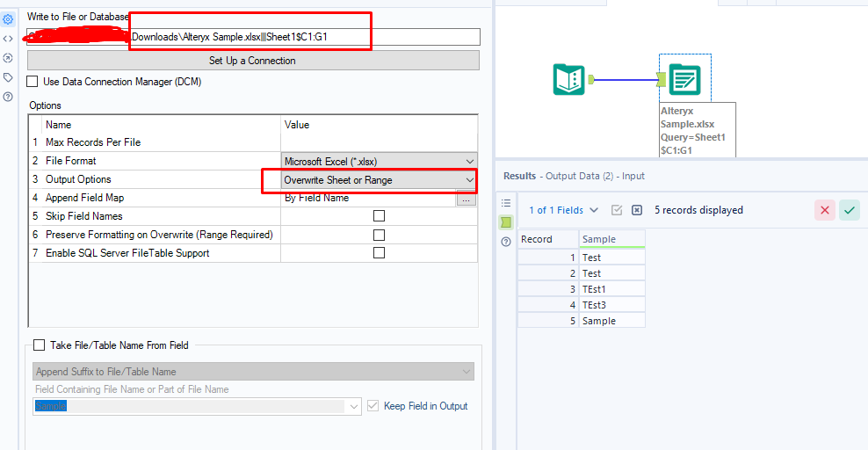
Task: Select the Sample cell in row 5
Action: pyautogui.click(x=611, y=321)
